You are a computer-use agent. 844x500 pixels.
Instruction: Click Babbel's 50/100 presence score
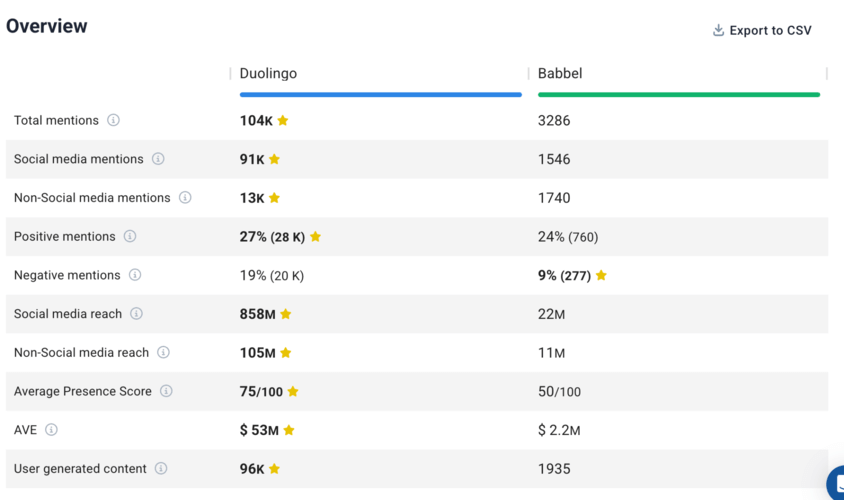pos(559,391)
